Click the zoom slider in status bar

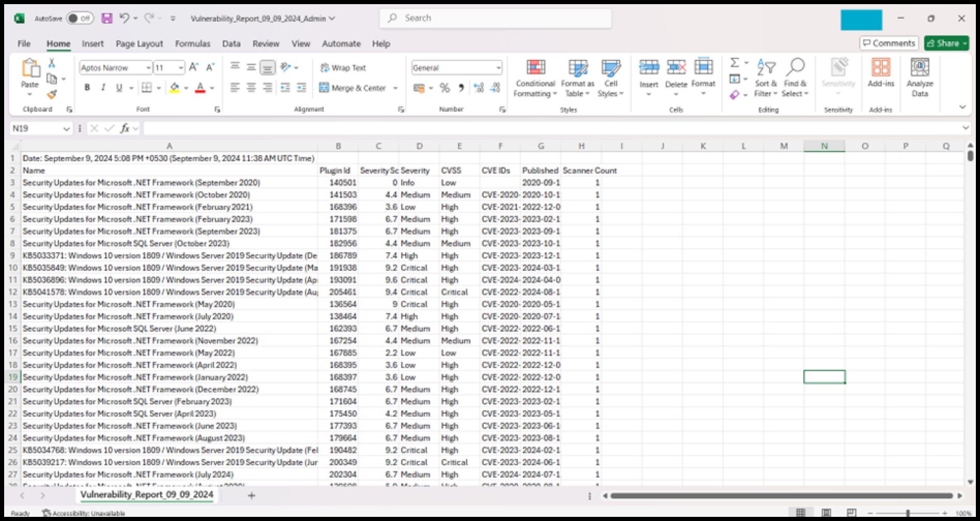[908, 513]
